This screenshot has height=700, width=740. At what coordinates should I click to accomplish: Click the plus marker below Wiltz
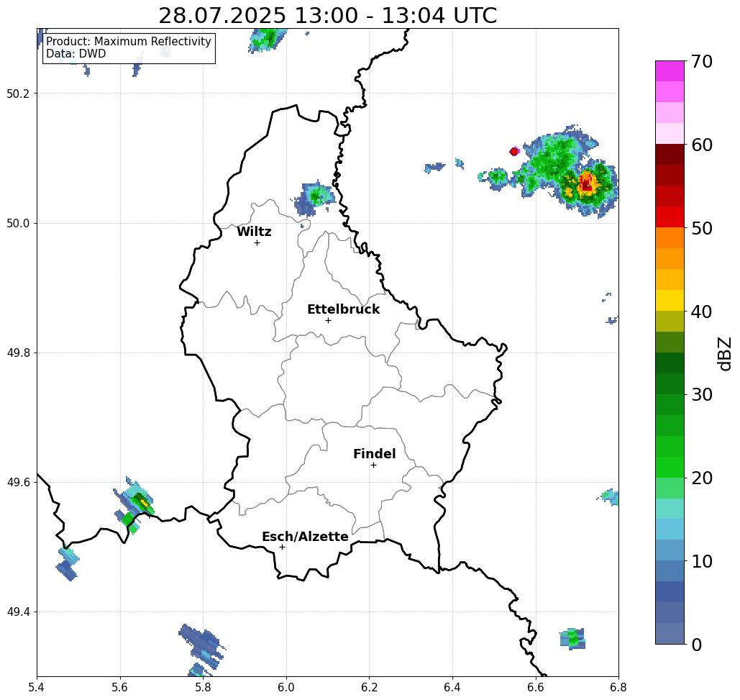257,242
